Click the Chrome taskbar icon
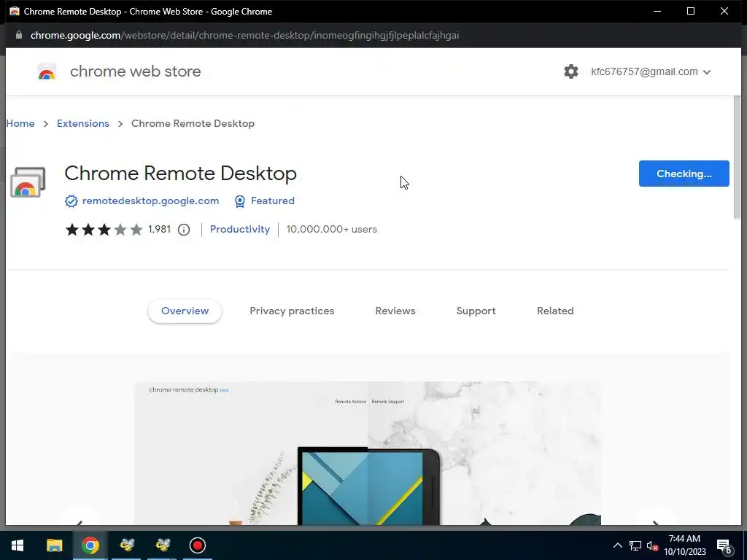Image resolution: width=747 pixels, height=560 pixels. point(90,545)
